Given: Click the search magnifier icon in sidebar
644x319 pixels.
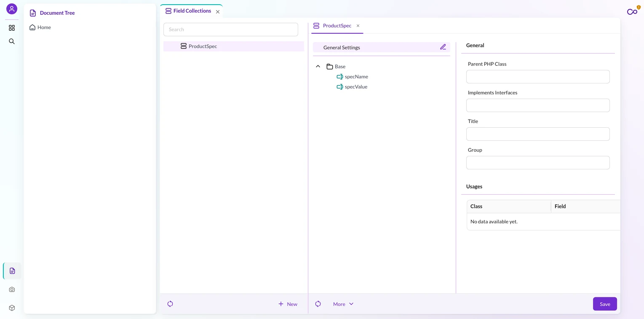Looking at the screenshot, I should click(12, 41).
